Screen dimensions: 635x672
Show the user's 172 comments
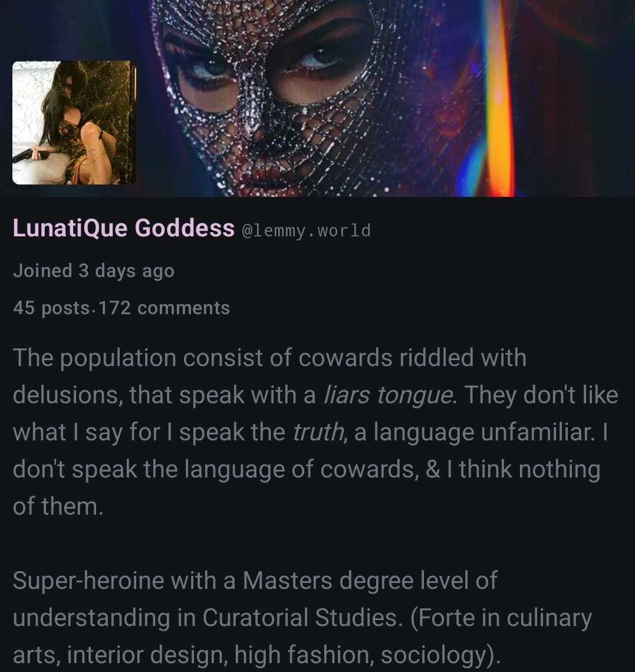click(164, 308)
